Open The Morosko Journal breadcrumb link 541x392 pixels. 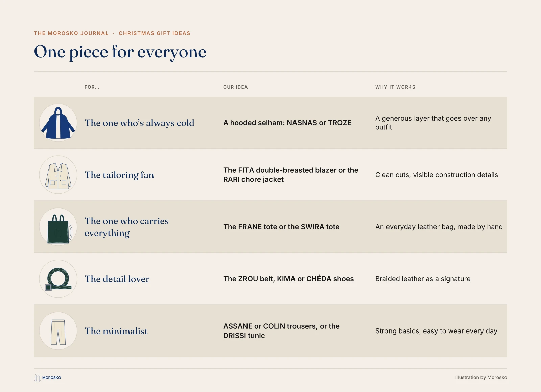coord(71,33)
